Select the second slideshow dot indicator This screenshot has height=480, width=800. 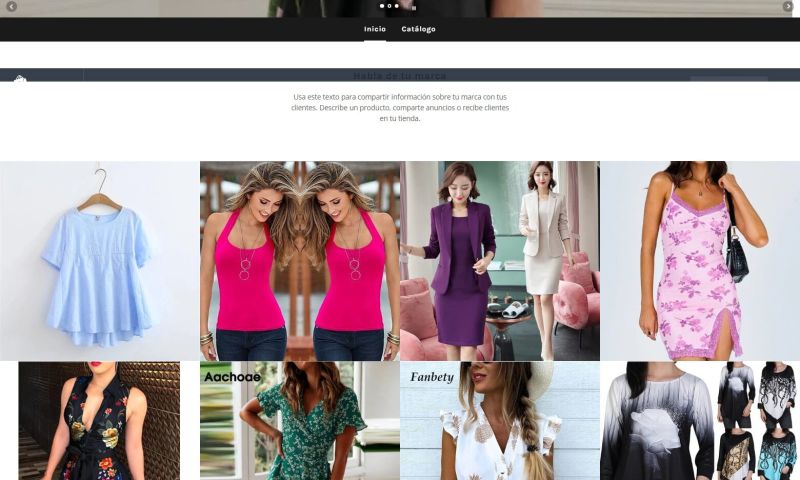[x=389, y=6]
